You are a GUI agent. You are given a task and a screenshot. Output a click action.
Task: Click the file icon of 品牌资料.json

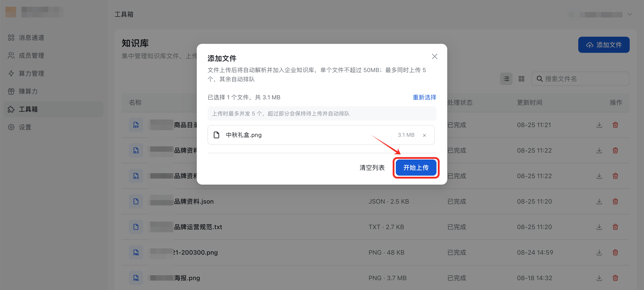136,201
